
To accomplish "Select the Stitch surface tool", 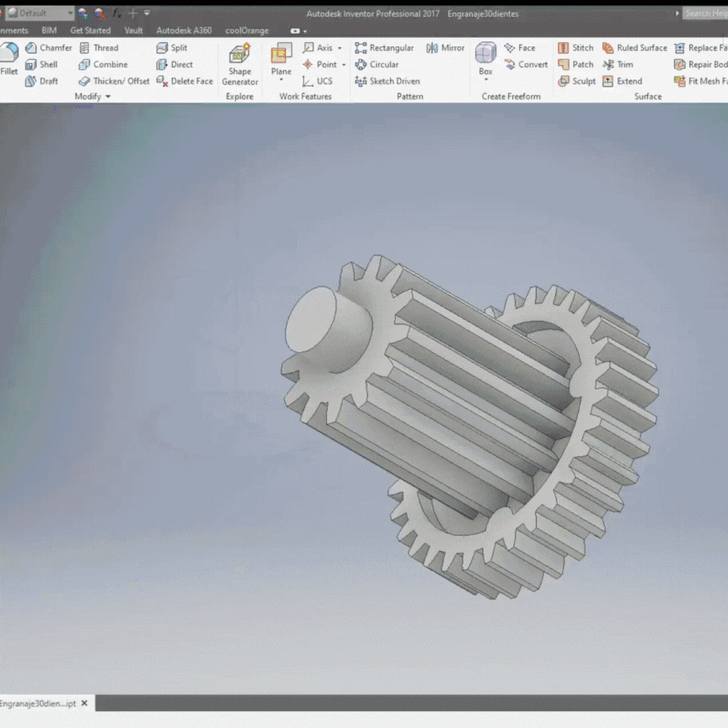I will tap(575, 48).
